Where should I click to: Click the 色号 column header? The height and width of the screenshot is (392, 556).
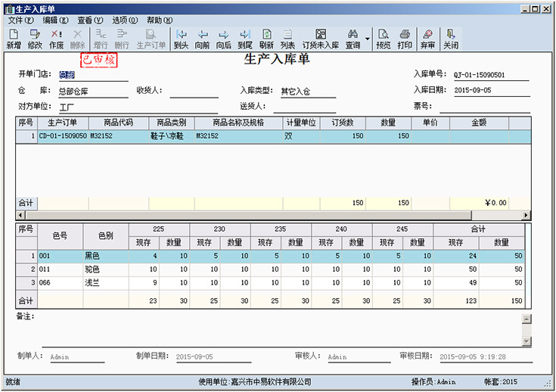60,236
